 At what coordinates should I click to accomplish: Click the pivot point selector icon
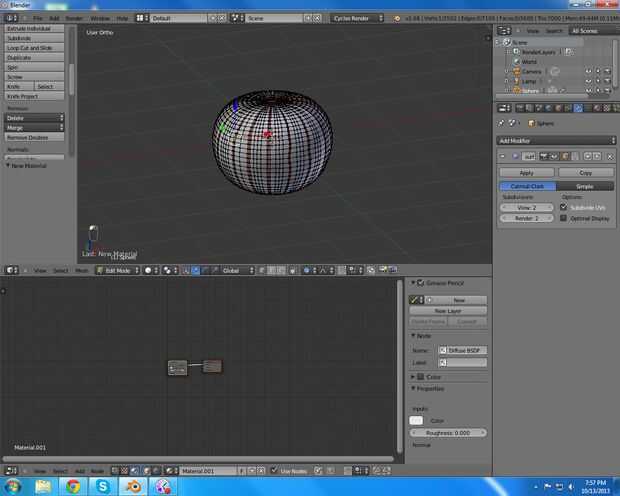tap(168, 270)
